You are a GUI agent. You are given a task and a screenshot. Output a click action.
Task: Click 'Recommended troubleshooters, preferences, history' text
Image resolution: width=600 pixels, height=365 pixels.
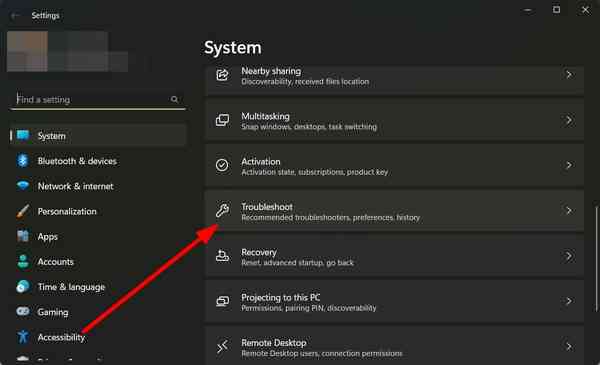(330, 218)
